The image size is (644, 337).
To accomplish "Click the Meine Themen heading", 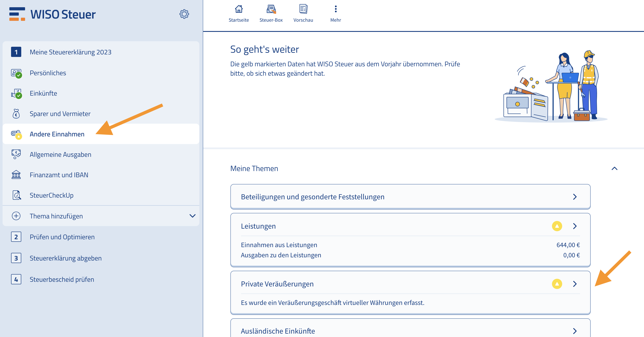I will [254, 168].
